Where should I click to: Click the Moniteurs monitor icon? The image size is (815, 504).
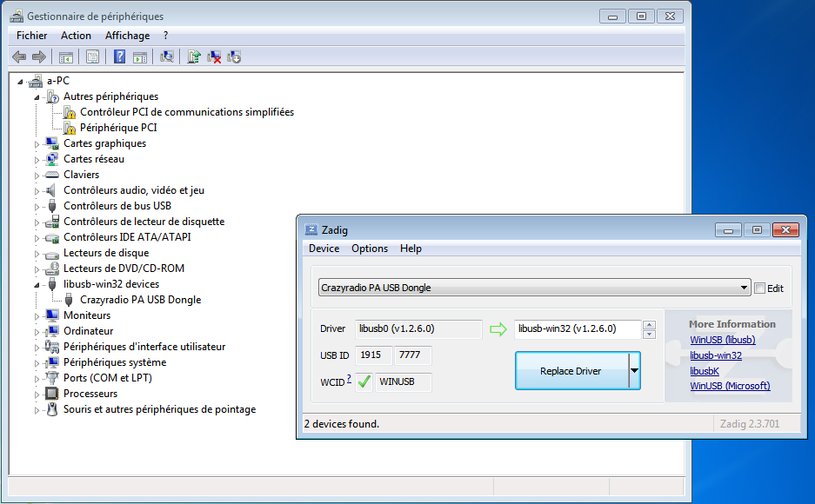[52, 315]
